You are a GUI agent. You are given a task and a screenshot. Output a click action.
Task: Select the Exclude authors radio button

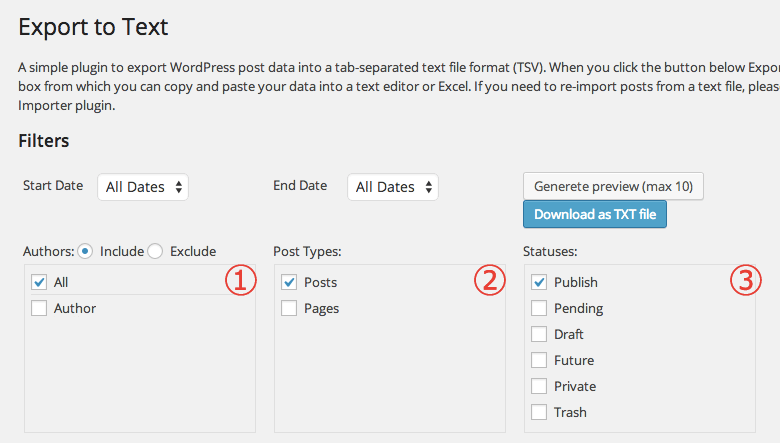(x=155, y=251)
